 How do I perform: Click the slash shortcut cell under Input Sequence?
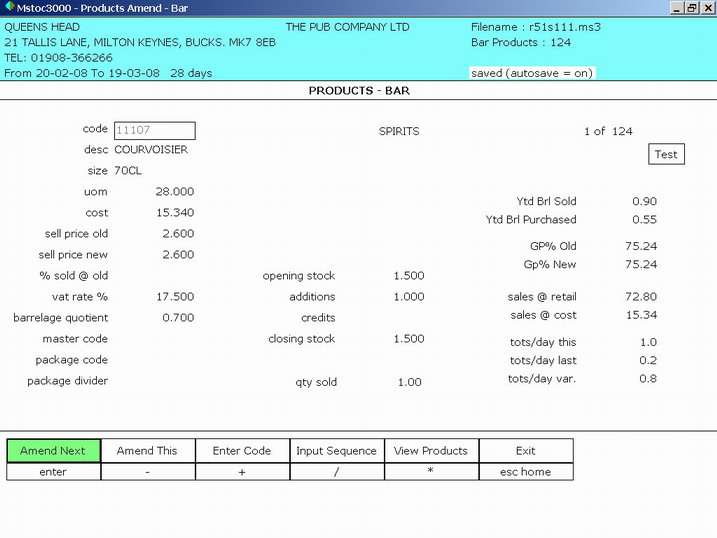click(x=336, y=472)
